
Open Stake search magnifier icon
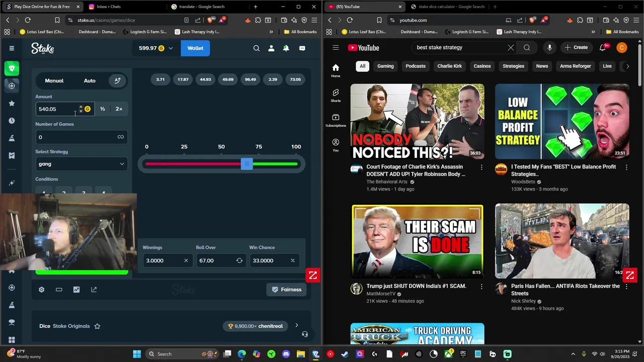click(x=257, y=48)
